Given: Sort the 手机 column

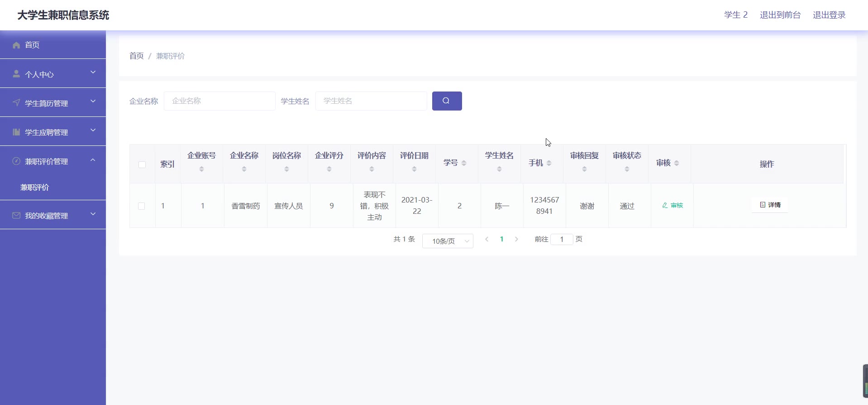Looking at the screenshot, I should coord(549,163).
